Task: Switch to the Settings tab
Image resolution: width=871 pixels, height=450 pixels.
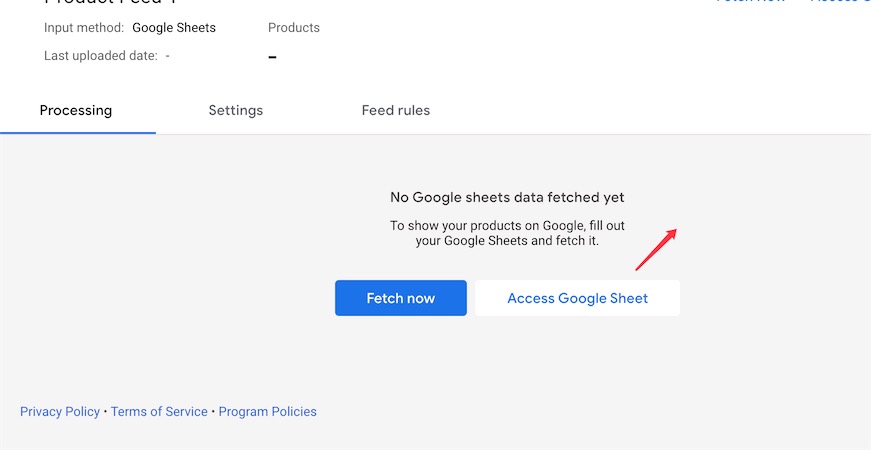Action: coord(236,111)
